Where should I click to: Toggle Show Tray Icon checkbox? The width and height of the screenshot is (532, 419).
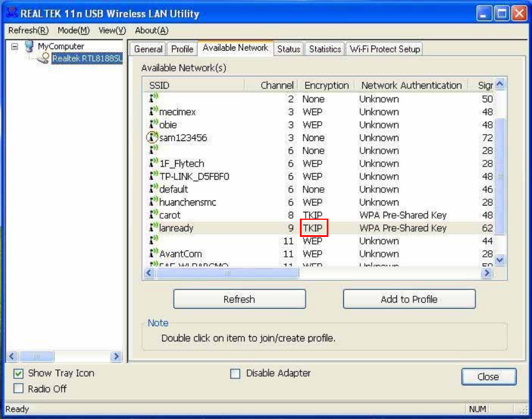tap(18, 373)
